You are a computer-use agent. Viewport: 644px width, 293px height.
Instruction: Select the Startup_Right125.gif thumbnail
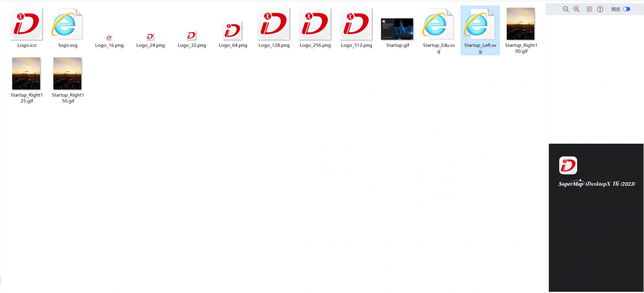pos(26,74)
